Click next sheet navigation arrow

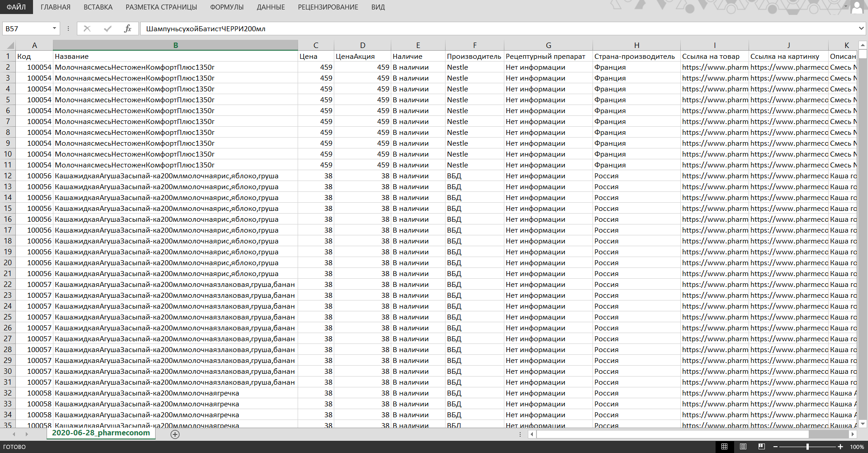[x=27, y=434]
